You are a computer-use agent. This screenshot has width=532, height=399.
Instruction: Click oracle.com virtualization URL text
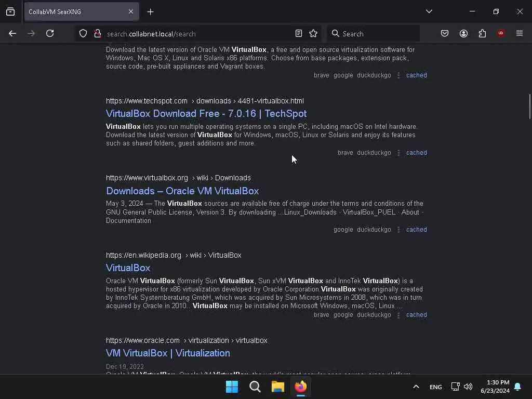187,340
